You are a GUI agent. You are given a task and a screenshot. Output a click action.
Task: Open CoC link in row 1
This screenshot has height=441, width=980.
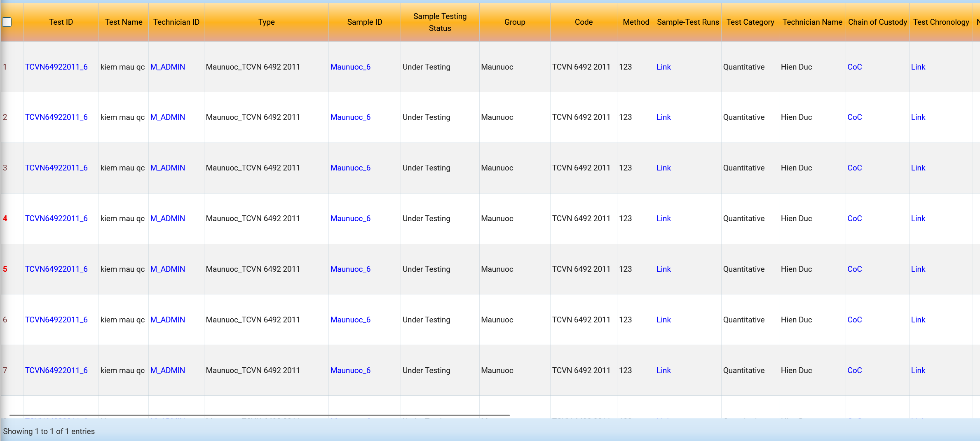[854, 67]
